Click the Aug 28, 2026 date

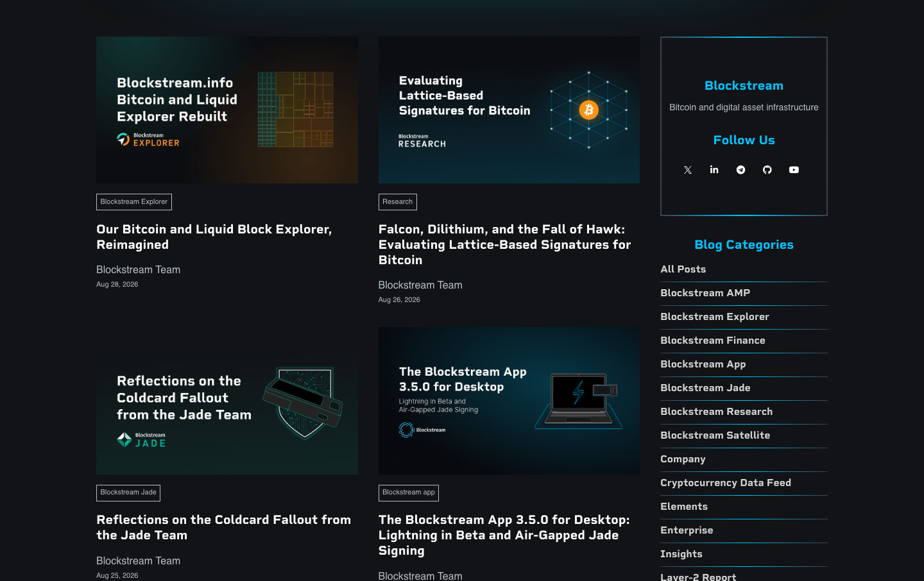click(117, 285)
